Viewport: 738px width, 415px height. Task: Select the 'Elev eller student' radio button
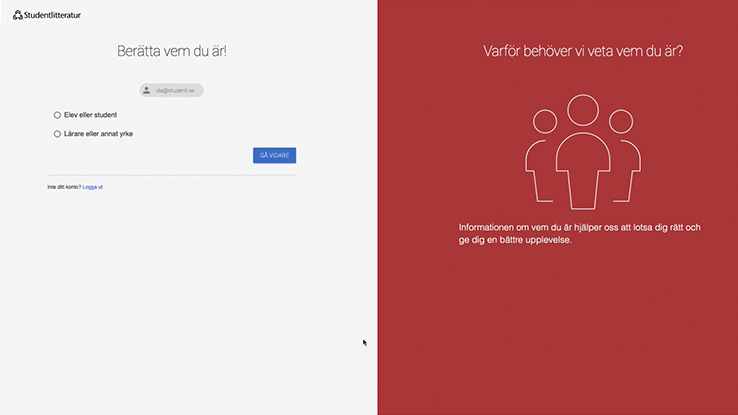57,115
